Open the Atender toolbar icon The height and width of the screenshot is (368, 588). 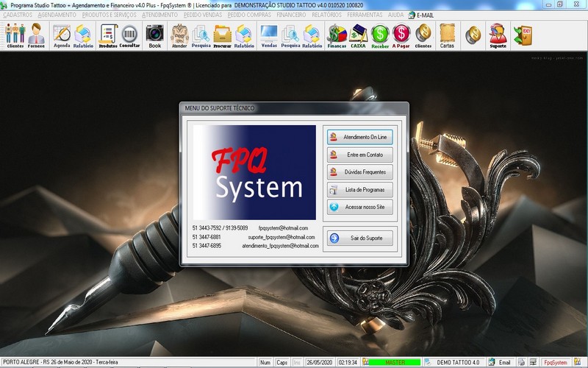(x=179, y=35)
